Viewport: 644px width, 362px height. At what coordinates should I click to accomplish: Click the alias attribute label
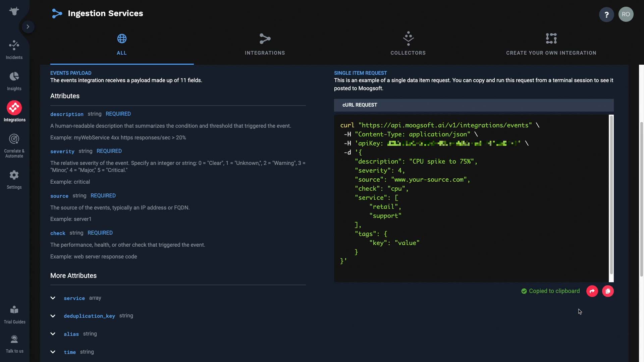coord(71,334)
